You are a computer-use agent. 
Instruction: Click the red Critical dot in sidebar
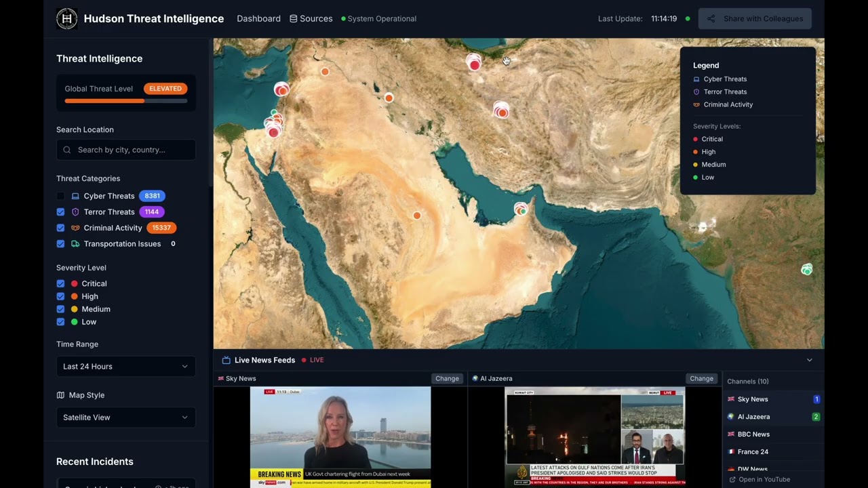pyautogui.click(x=75, y=283)
